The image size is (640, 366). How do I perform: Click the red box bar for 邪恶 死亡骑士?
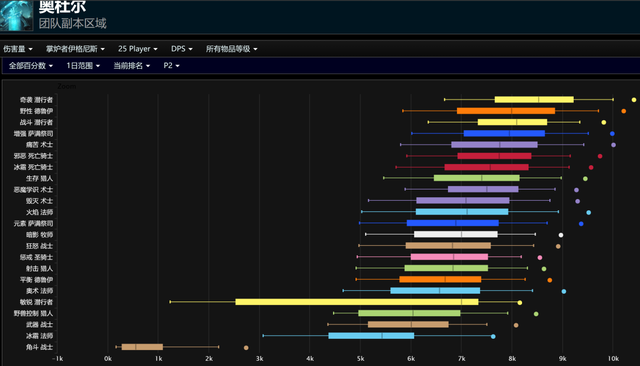(494, 156)
